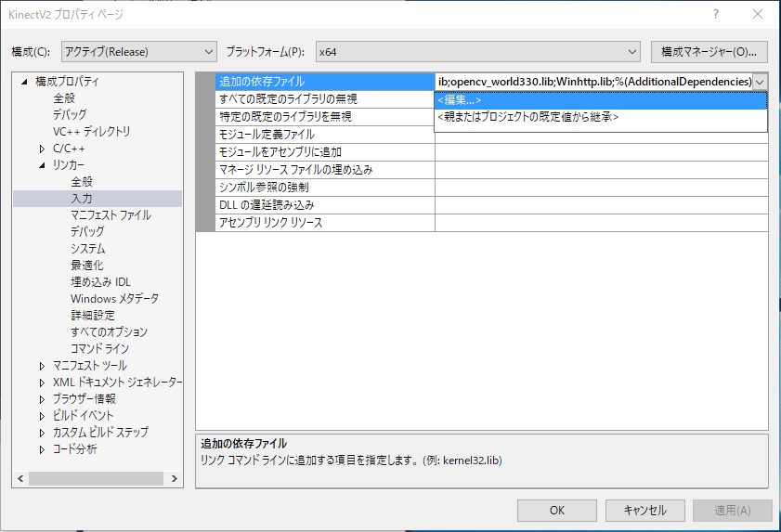
Task: Expand the マニフェスト ツール node
Action: [x=42, y=366]
